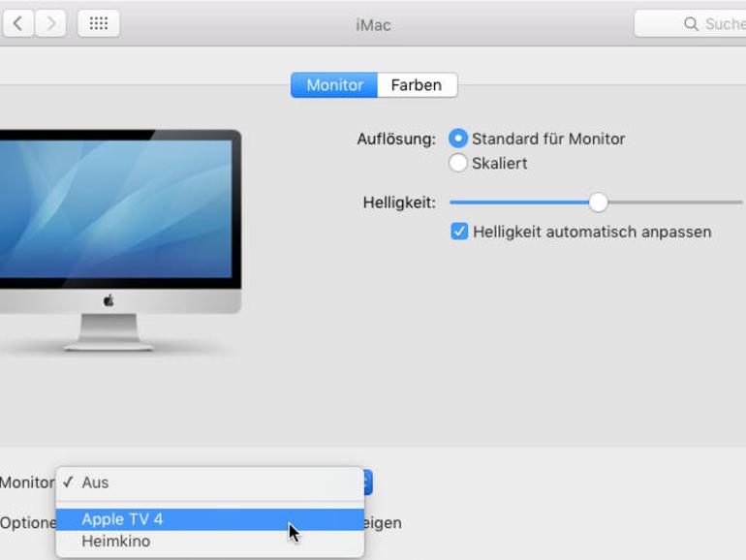The width and height of the screenshot is (746, 560).
Task: Toggle Helligkeit automatisch anpassen checkbox
Action: click(x=459, y=232)
